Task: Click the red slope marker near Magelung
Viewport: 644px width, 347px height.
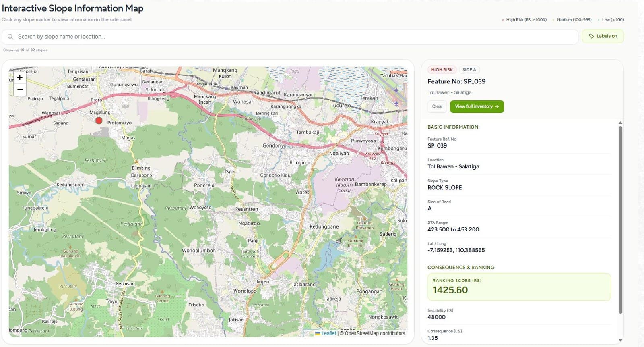Action: (99, 121)
